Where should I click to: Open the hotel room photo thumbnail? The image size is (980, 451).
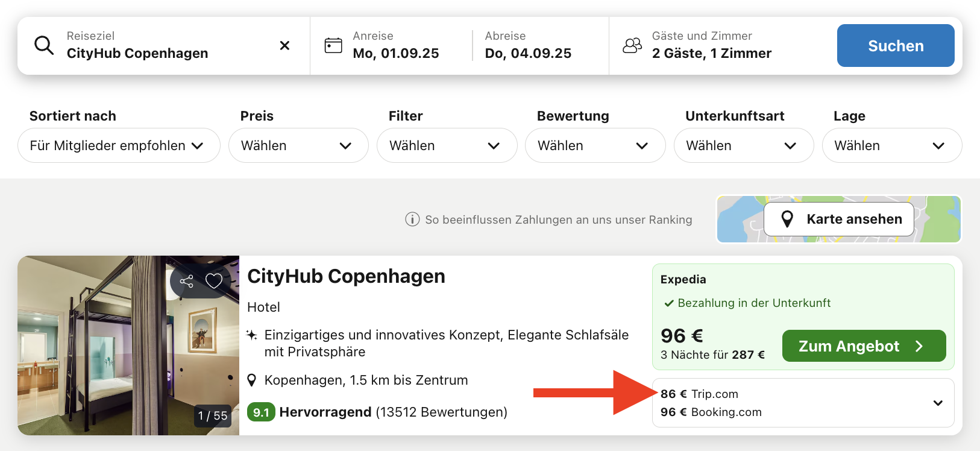[x=128, y=345]
